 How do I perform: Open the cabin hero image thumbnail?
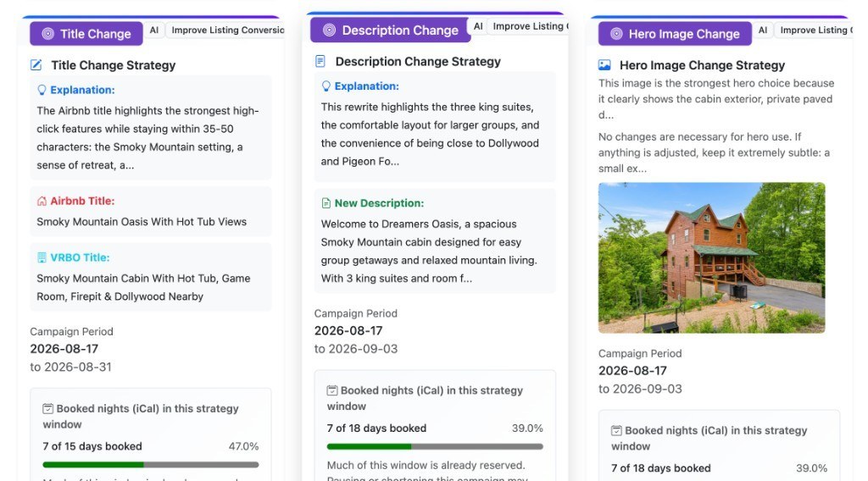pos(712,257)
